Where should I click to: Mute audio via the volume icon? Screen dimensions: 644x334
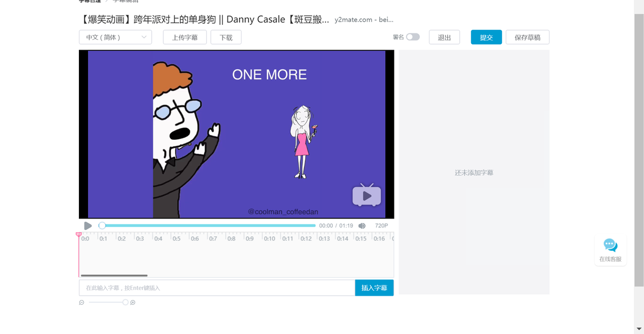362,226
